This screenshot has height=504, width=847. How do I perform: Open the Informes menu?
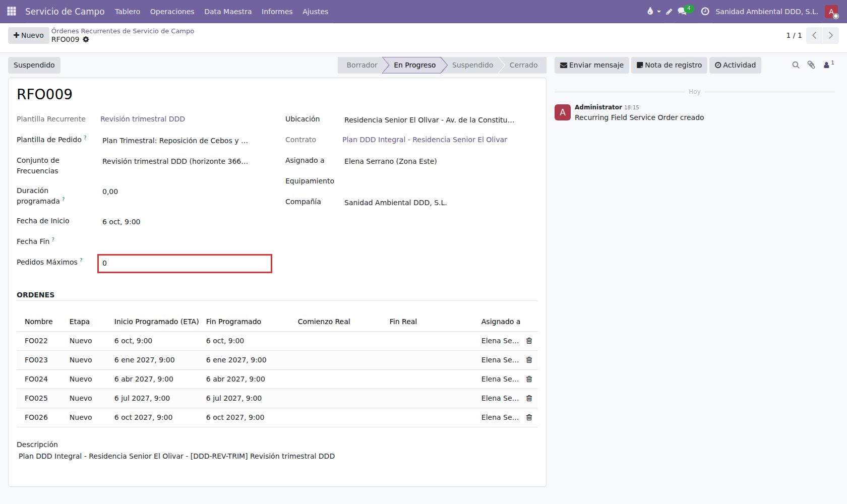click(277, 11)
